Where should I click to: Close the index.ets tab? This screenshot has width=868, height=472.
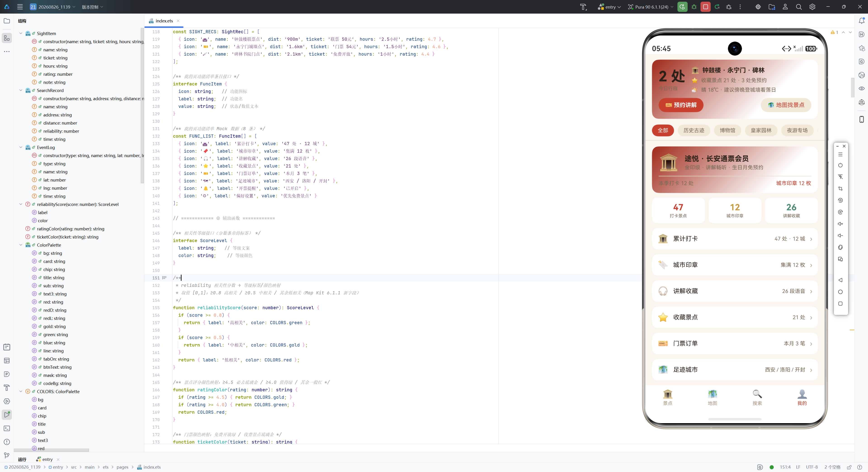[x=178, y=21]
